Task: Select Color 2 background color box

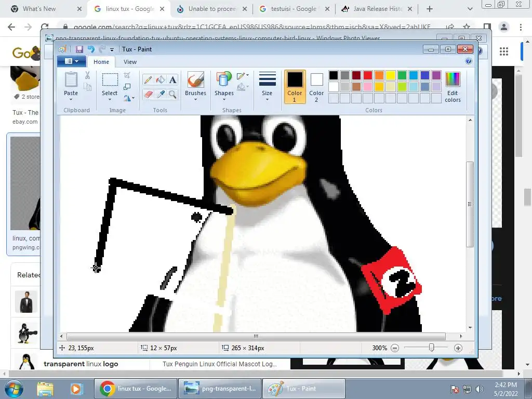Action: click(316, 87)
